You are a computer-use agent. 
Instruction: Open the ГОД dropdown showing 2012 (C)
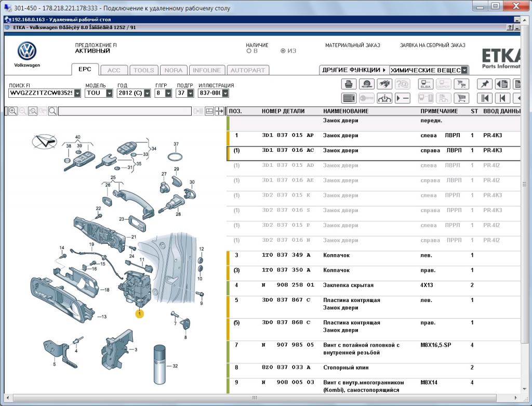pyautogui.click(x=147, y=93)
